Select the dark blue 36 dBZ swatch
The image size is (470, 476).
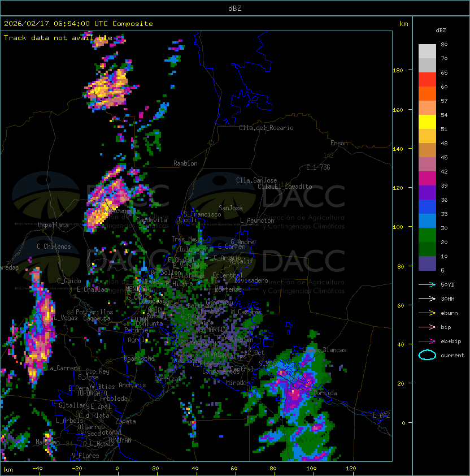tap(427, 206)
